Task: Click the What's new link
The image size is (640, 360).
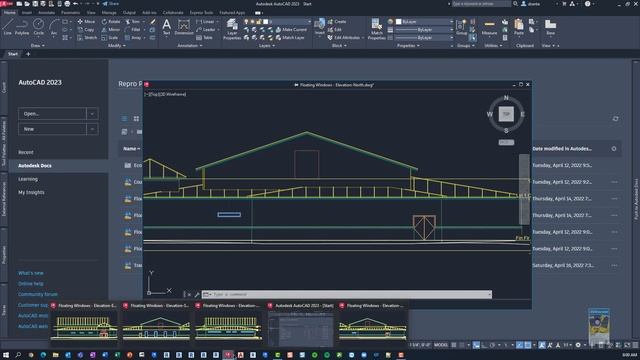Action: point(31,273)
